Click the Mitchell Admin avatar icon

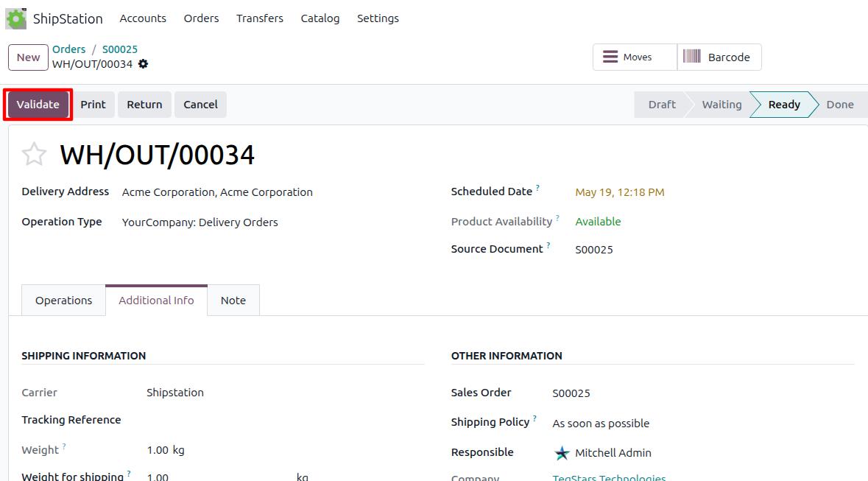561,453
